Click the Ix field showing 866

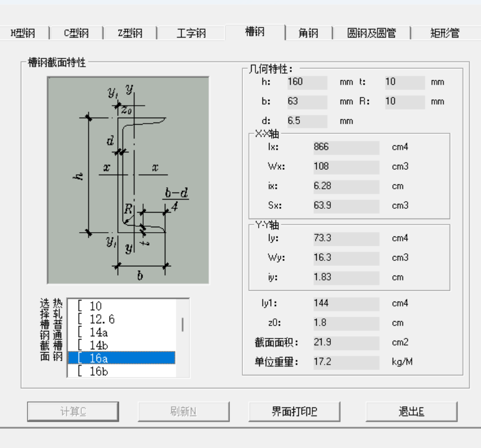pyautogui.click(x=347, y=148)
